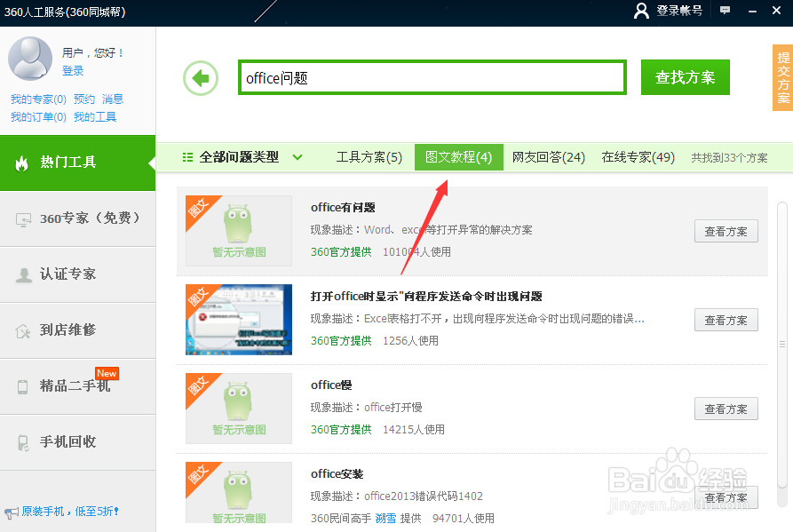Click the text 14215人使用

tap(414, 430)
